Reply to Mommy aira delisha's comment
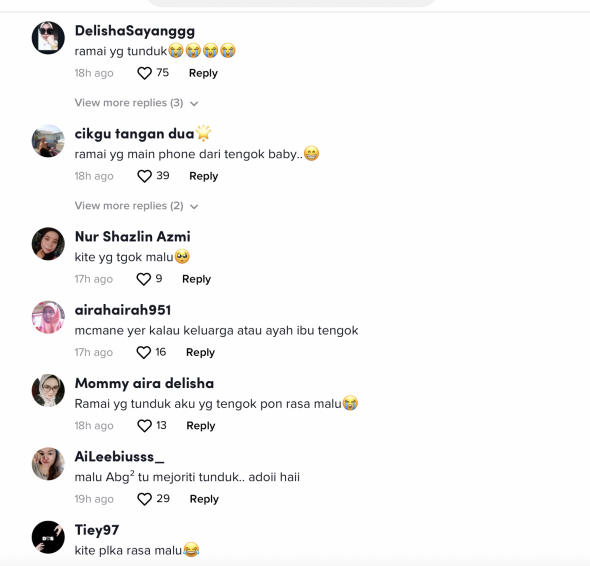Image resolution: width=590 pixels, height=566 pixels. (x=201, y=426)
